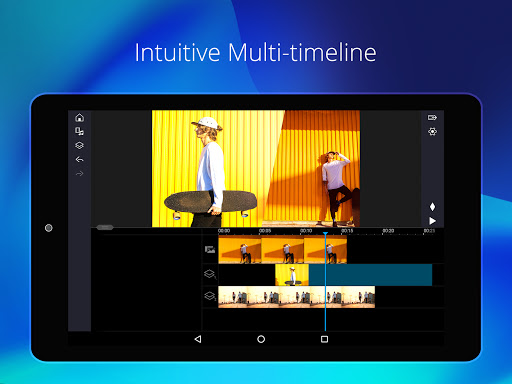Tap the undo arrow
Screen dimensions: 512x384
[79, 160]
